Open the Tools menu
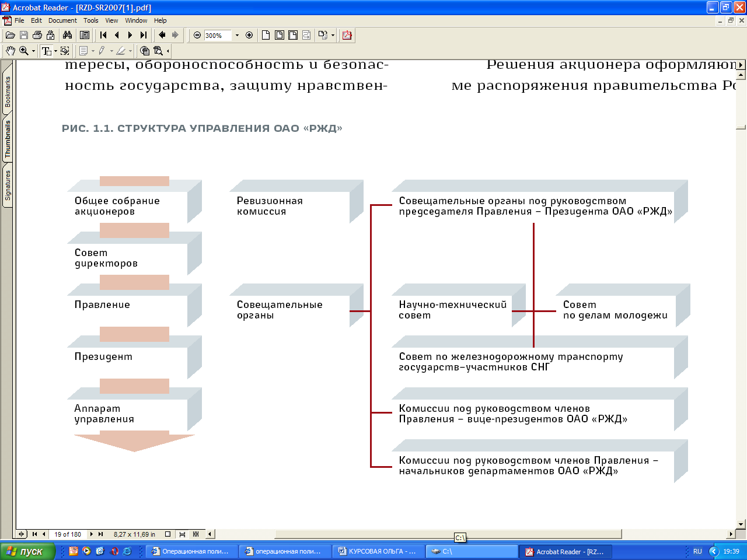The image size is (747, 560). pyautogui.click(x=91, y=20)
